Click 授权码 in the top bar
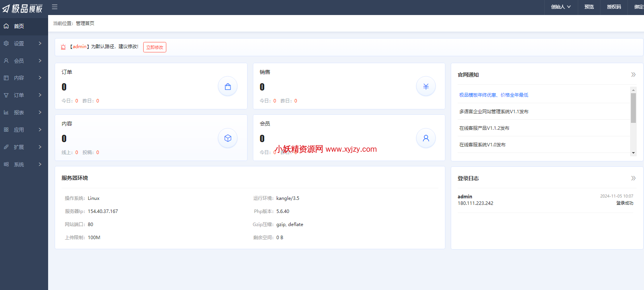This screenshot has width=644, height=290. pos(614,7)
